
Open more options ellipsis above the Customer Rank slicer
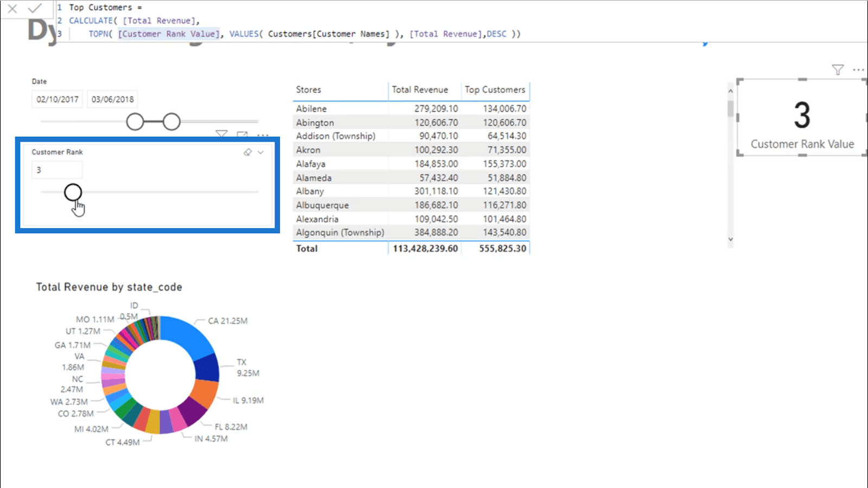click(x=263, y=134)
